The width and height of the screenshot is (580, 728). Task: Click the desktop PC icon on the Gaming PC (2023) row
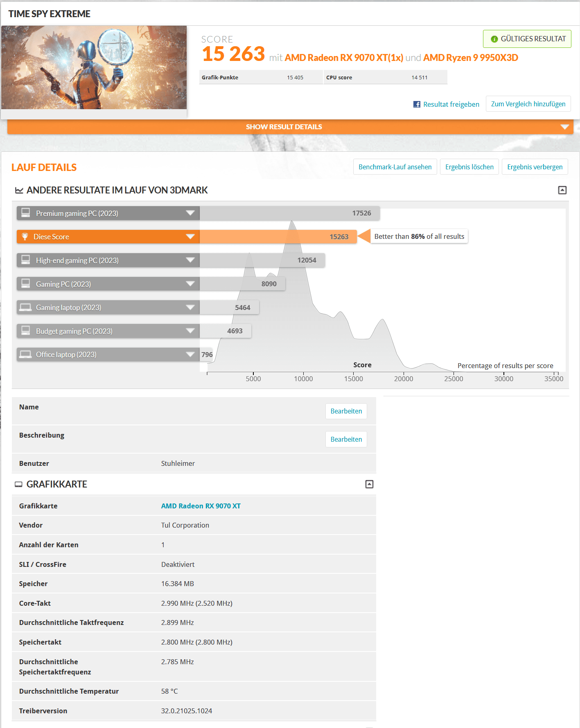tap(26, 283)
